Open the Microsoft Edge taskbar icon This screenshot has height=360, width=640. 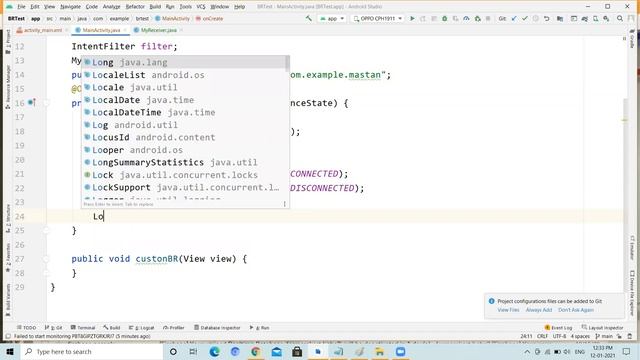[214, 351]
